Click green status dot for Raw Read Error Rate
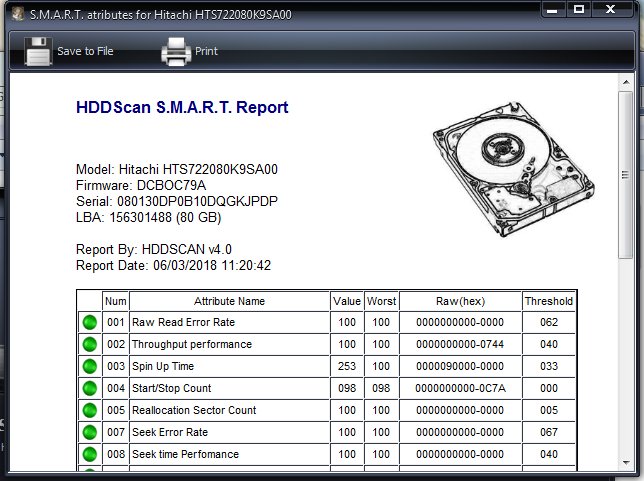644x481 pixels. pyautogui.click(x=90, y=322)
